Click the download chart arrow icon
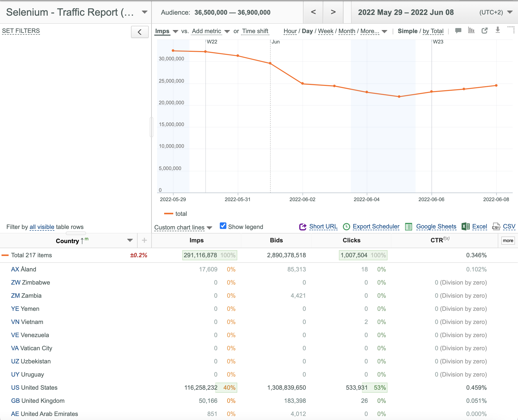The width and height of the screenshot is (518, 420). point(498,30)
